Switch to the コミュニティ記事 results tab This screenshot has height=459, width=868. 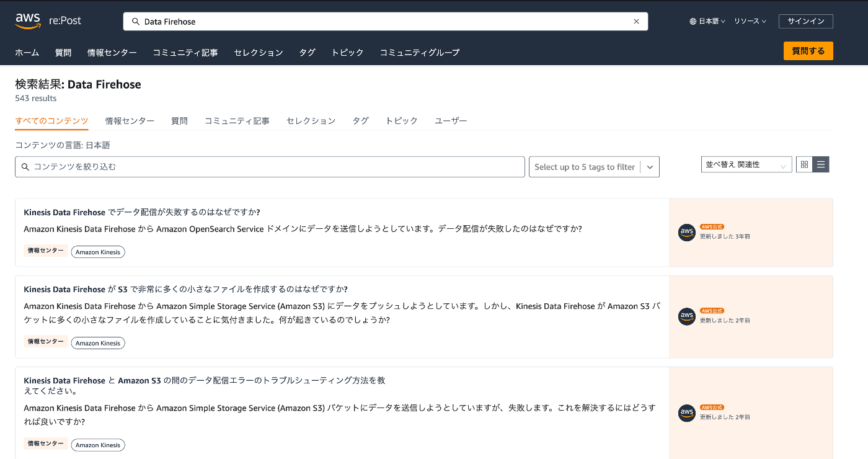237,121
